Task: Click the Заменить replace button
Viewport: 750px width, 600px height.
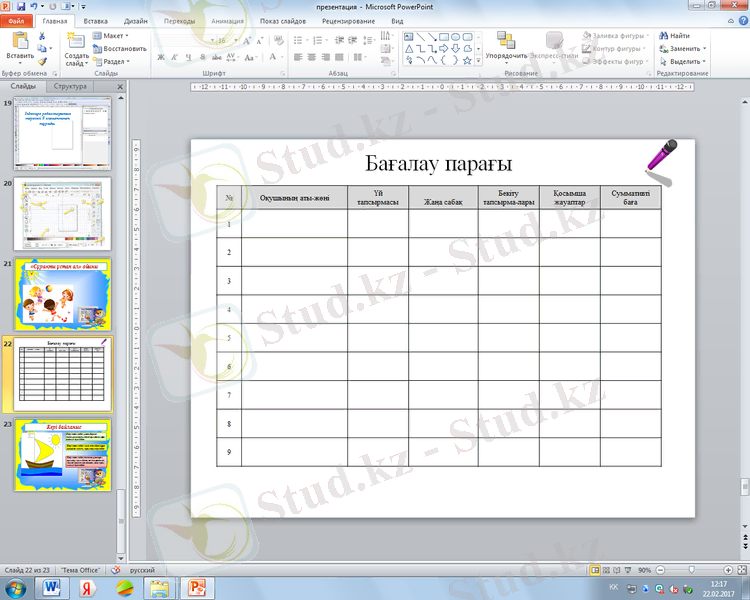Action: tap(686, 48)
